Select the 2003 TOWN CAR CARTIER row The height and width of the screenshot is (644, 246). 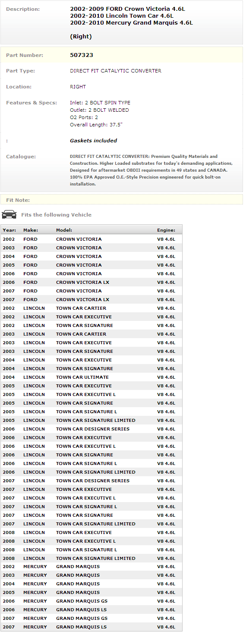pos(91,334)
